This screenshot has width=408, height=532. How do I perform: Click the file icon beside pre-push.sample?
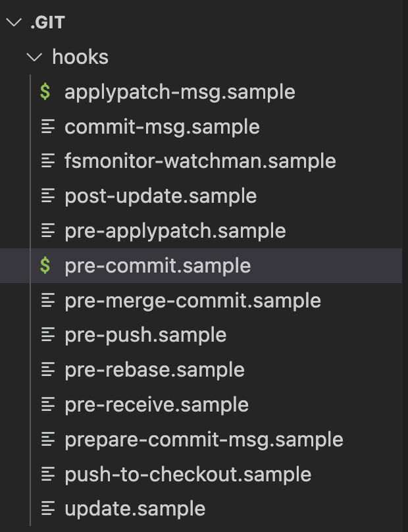click(47, 335)
